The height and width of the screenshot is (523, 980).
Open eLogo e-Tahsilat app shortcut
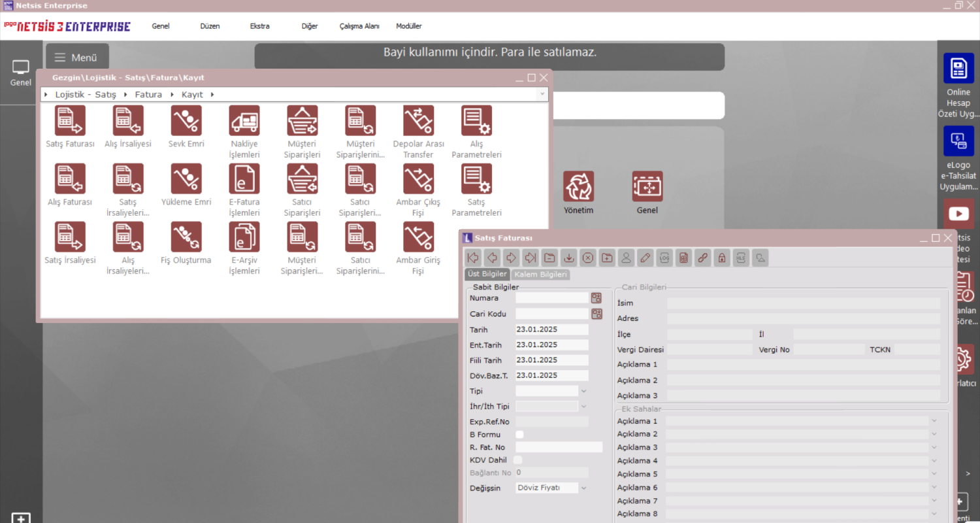coord(958,141)
